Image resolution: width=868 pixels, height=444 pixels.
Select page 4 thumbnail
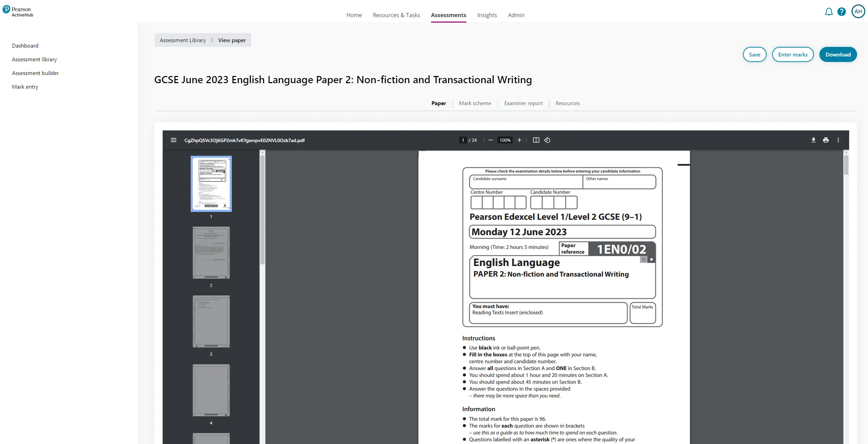[211, 390]
